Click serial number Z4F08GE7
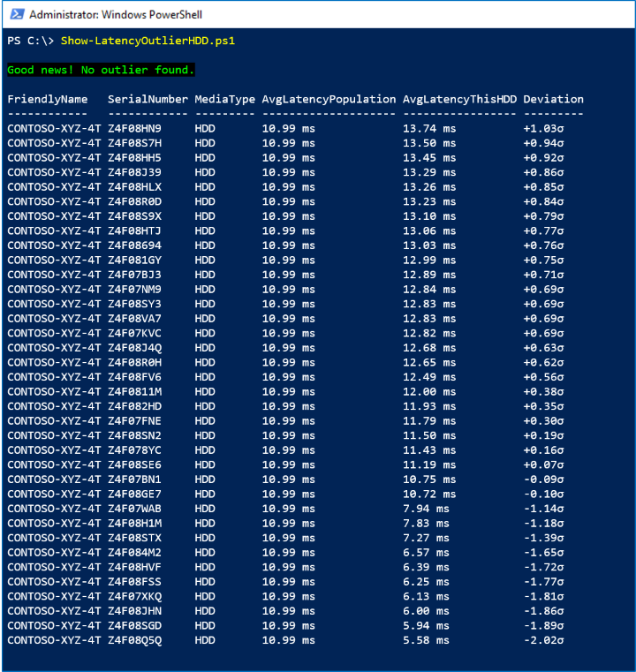This screenshot has width=636, height=672. click(134, 495)
